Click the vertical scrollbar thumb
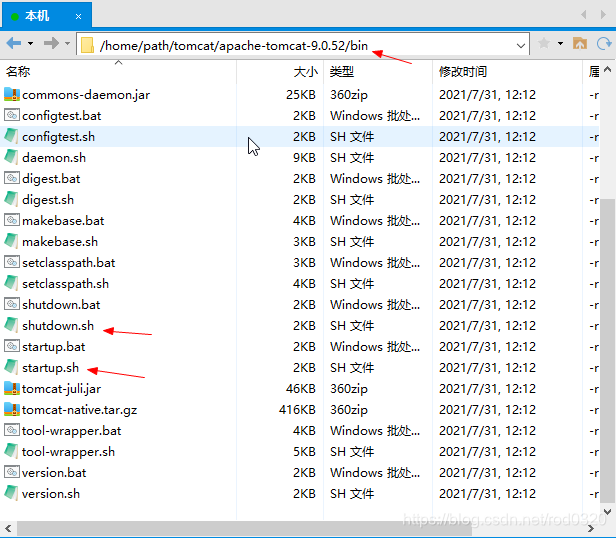The width and height of the screenshot is (616, 538). coord(607,350)
